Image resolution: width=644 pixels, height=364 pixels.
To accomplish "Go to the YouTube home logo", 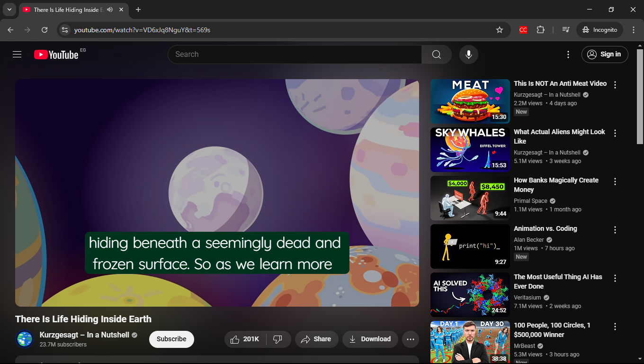I will coord(56,55).
